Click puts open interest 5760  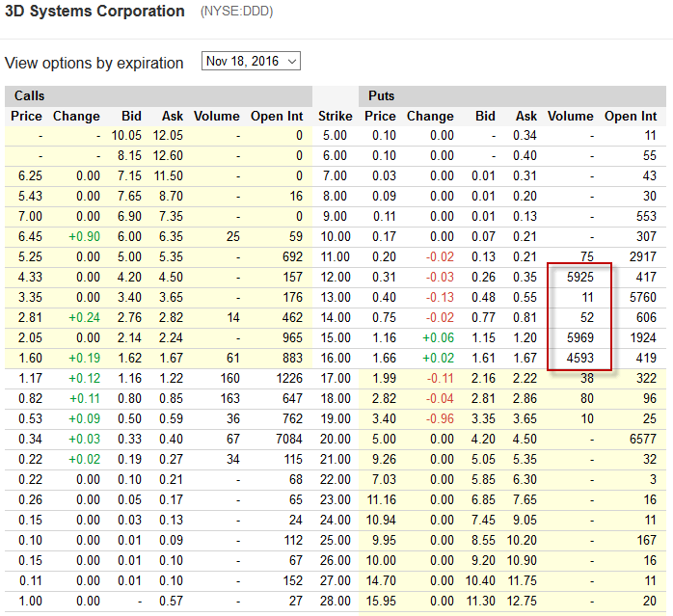click(x=643, y=298)
